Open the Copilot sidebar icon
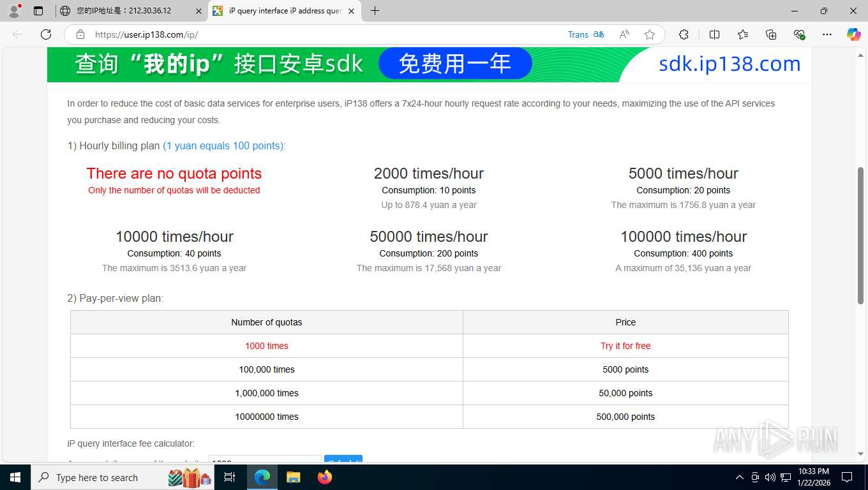Image resolution: width=868 pixels, height=490 pixels. [853, 34]
